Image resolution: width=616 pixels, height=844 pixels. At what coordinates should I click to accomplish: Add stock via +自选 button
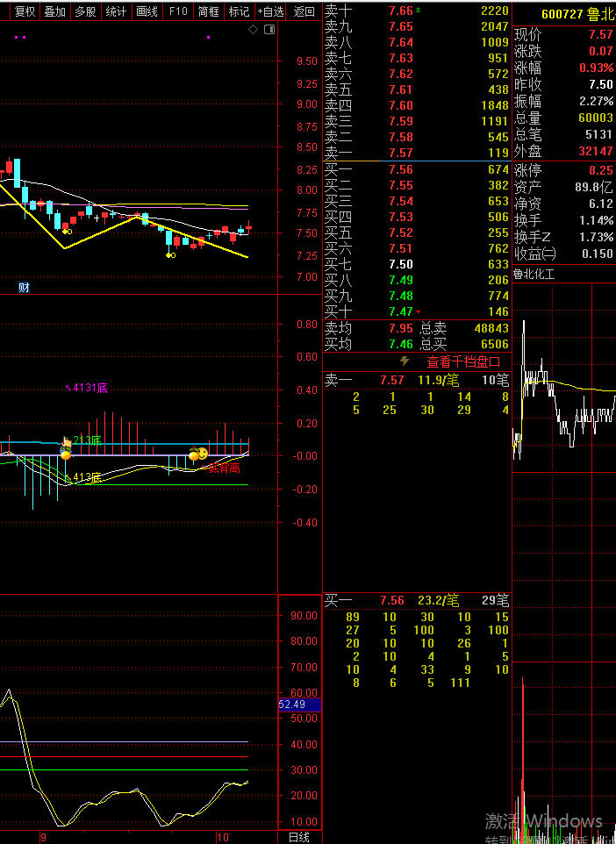[x=270, y=11]
